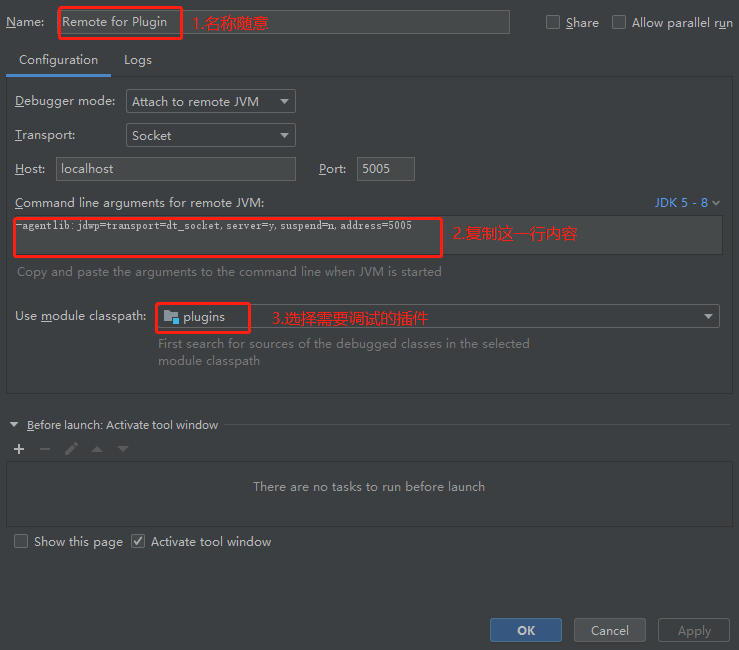Viewport: 739px width, 650px height.
Task: Click the OK button
Action: click(526, 630)
